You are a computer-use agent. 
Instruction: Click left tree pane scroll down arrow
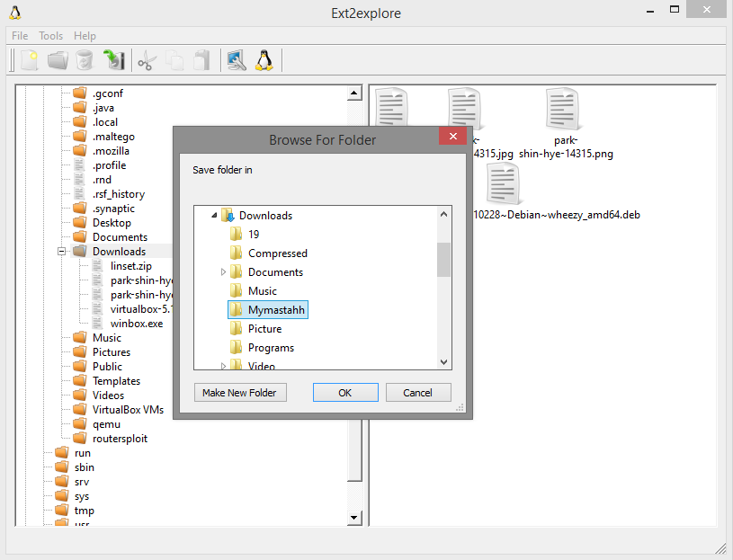355,518
